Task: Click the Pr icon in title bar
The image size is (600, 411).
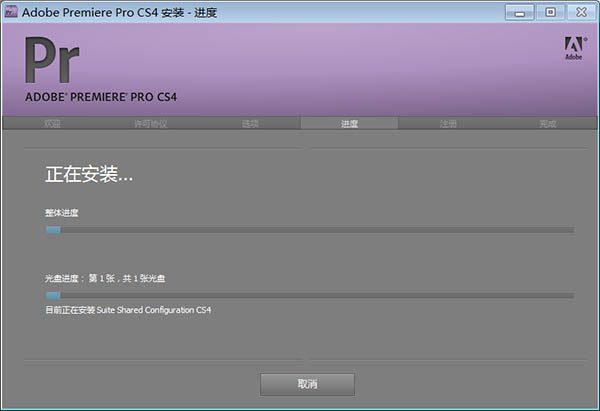Action: (x=11, y=11)
